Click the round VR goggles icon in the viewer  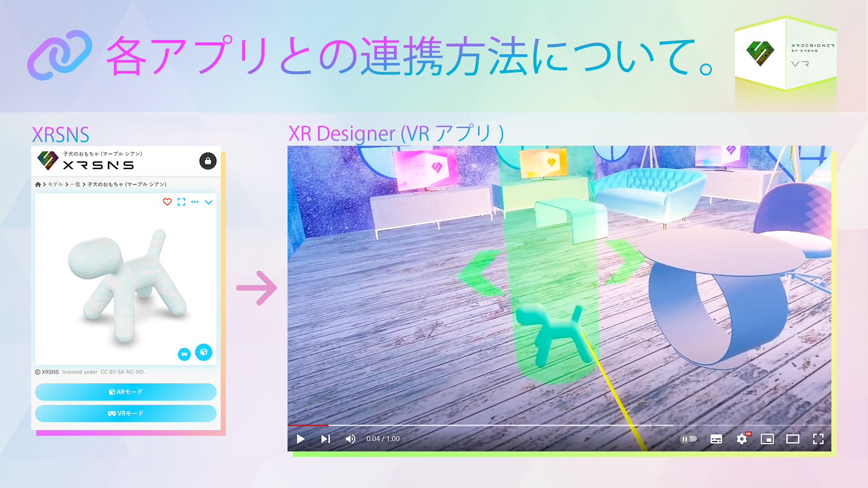184,354
